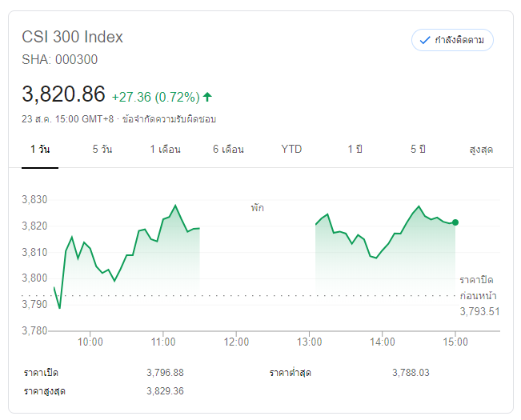Click the 3,820.86 price value

[x=63, y=94]
